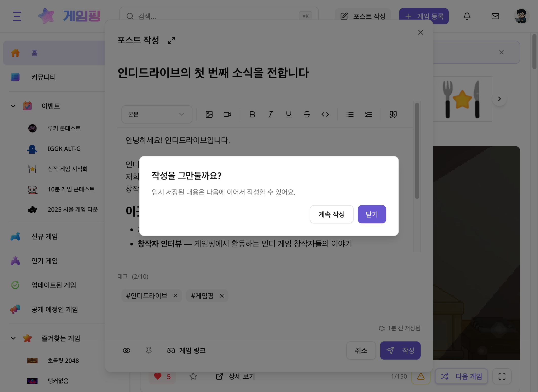Open the notifications bell
The image size is (538, 392).
[x=467, y=16]
